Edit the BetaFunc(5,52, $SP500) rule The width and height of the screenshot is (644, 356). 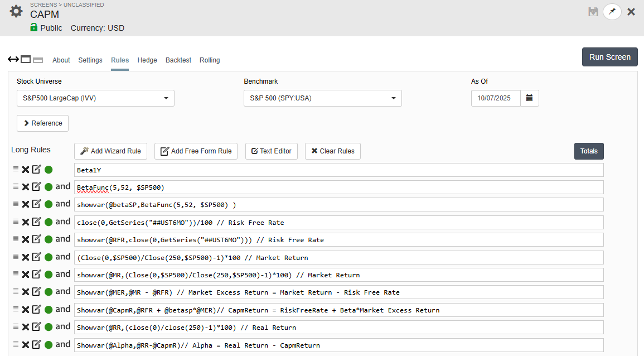click(x=37, y=187)
